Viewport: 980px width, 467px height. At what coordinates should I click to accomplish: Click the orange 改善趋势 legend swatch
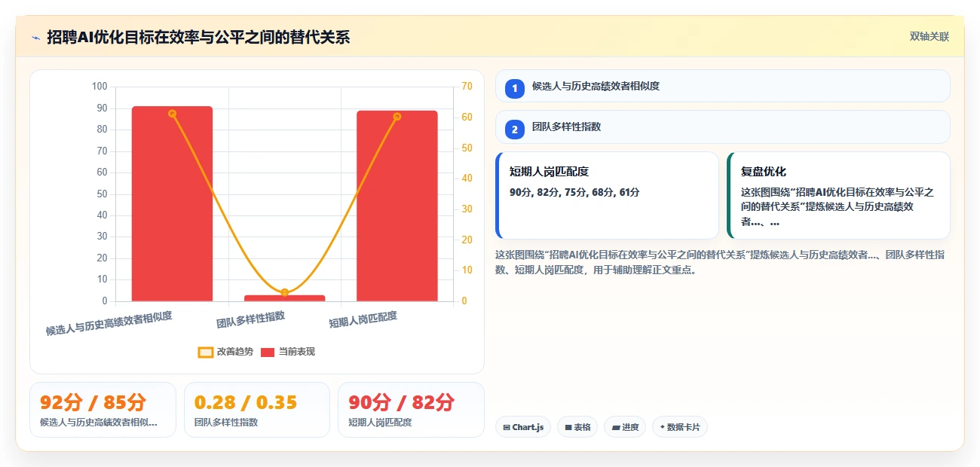(x=206, y=352)
